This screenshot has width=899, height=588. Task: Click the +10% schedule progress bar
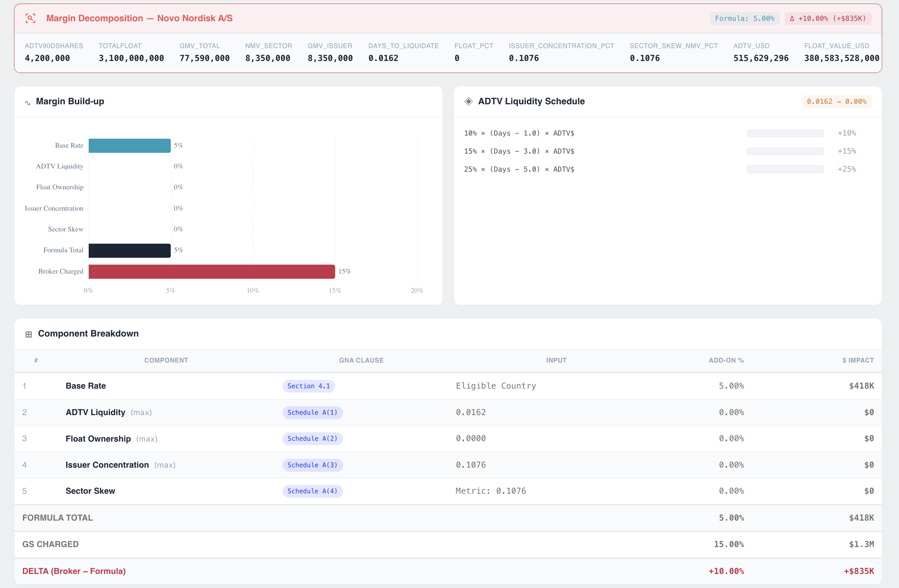click(785, 133)
